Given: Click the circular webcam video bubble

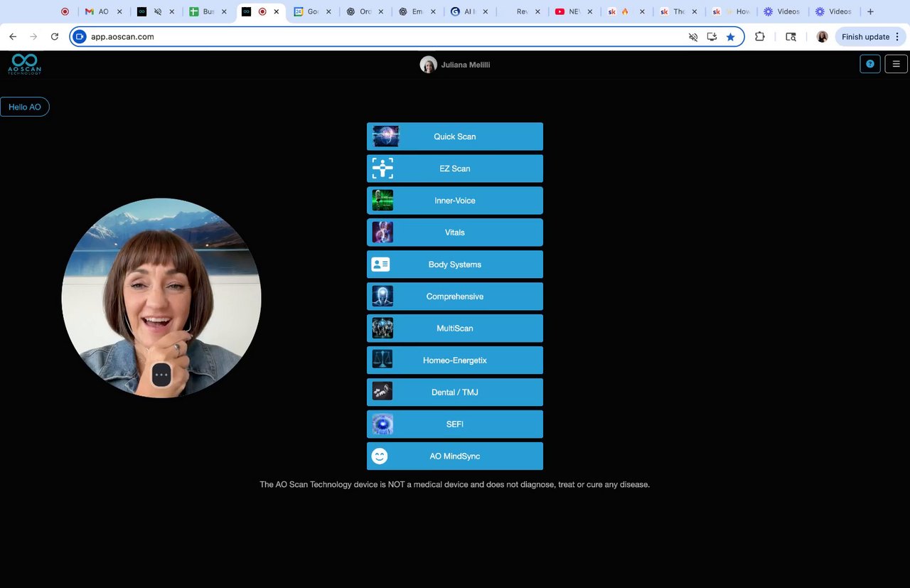Looking at the screenshot, I should (161, 298).
